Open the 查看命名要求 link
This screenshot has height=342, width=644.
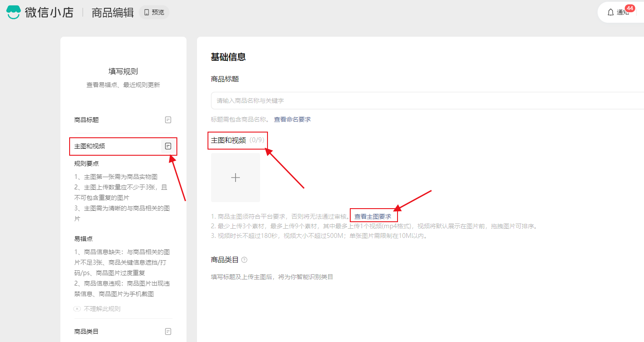[x=292, y=119]
